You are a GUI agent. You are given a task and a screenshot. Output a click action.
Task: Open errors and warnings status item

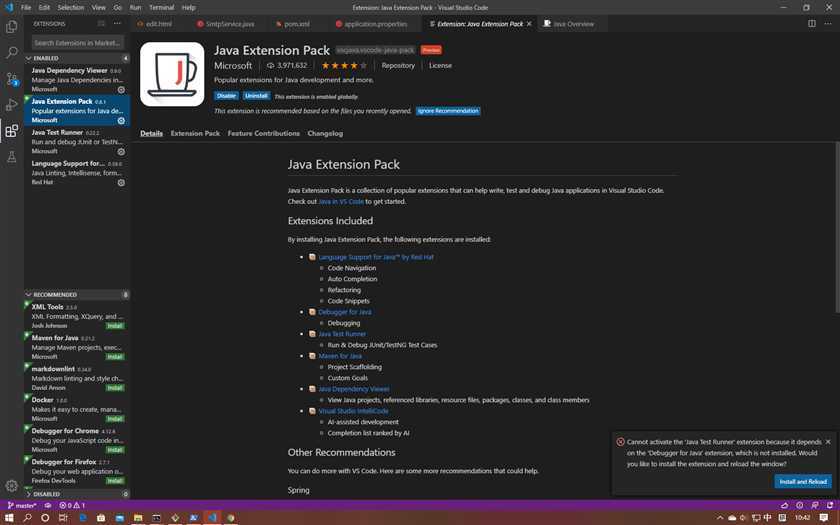pos(72,505)
